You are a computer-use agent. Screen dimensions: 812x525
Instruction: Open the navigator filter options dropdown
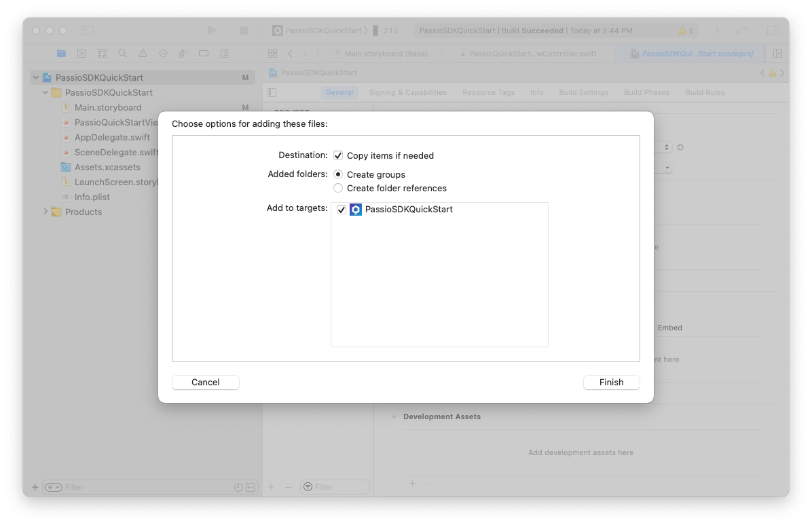point(54,487)
